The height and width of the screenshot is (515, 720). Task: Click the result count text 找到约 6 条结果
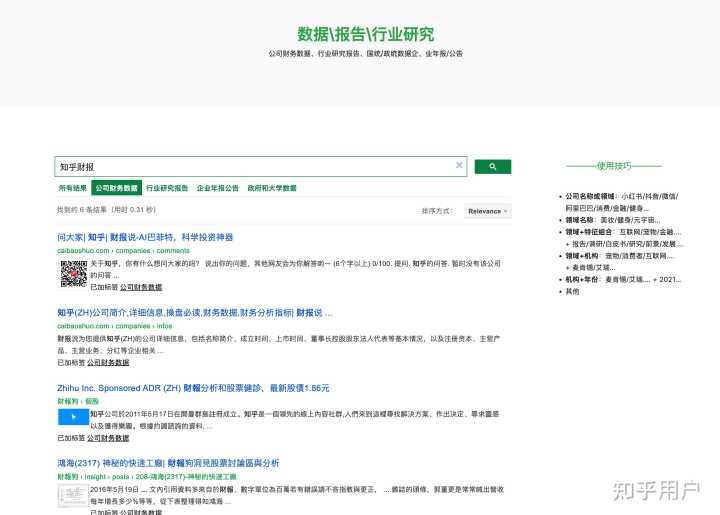(107, 210)
